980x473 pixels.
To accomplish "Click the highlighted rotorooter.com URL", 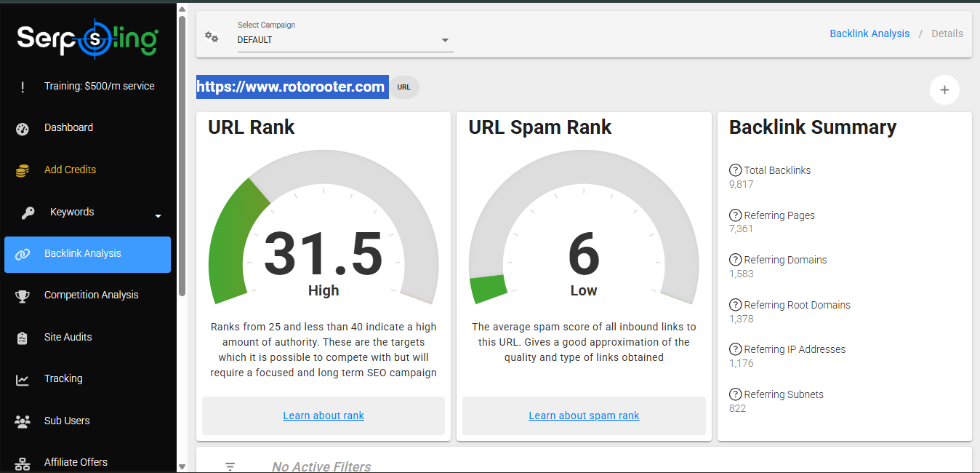I will 292,87.
